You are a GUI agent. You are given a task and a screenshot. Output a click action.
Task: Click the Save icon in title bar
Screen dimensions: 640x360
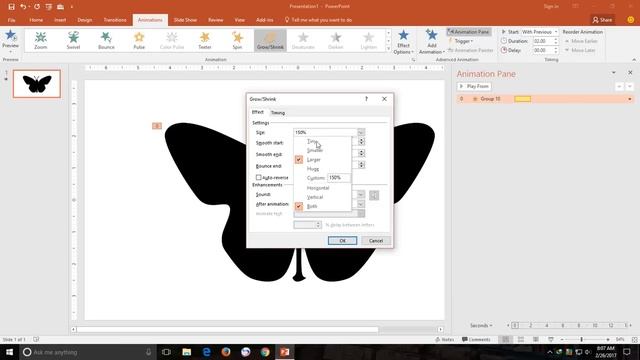(11, 7)
